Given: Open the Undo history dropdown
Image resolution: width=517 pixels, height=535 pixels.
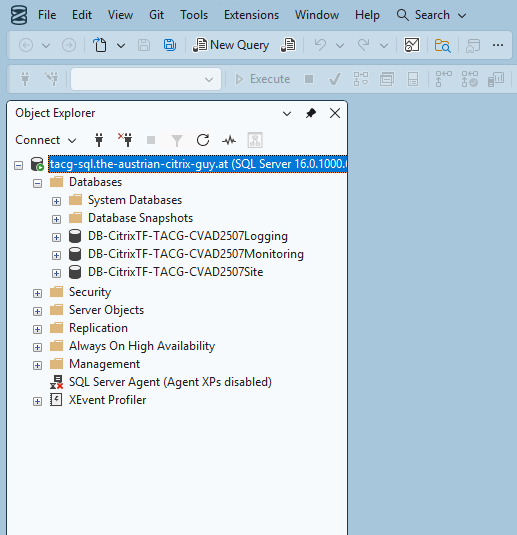Looking at the screenshot, I should click(x=340, y=45).
